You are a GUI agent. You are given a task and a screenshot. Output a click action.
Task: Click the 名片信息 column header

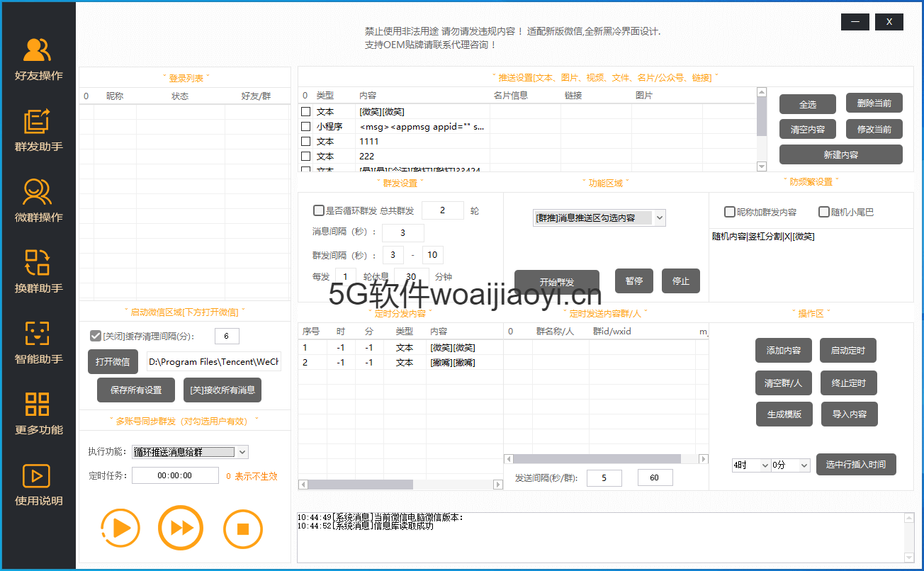[x=511, y=95]
